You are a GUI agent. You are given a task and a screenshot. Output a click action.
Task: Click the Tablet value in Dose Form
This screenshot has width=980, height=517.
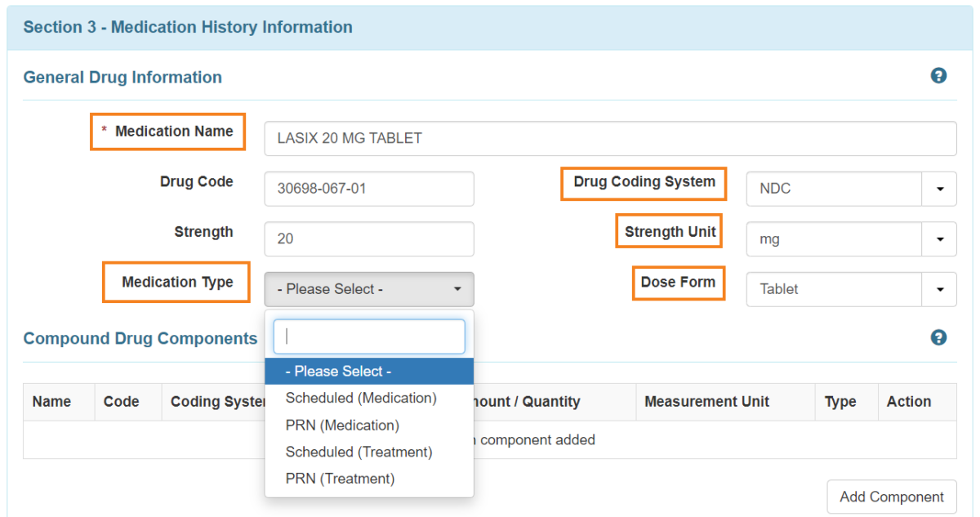[833, 289]
